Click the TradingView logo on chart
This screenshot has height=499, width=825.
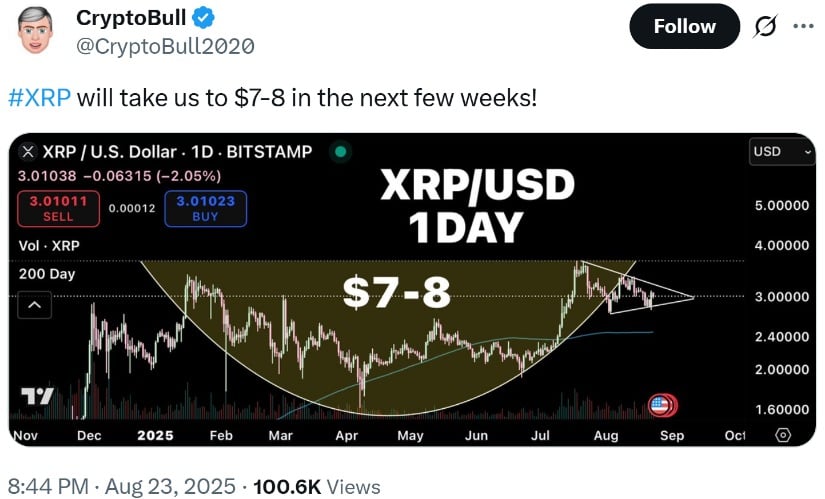(37, 396)
